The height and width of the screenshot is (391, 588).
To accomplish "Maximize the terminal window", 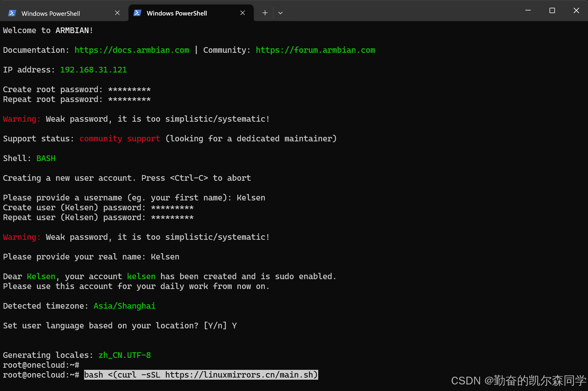I will (x=552, y=10).
